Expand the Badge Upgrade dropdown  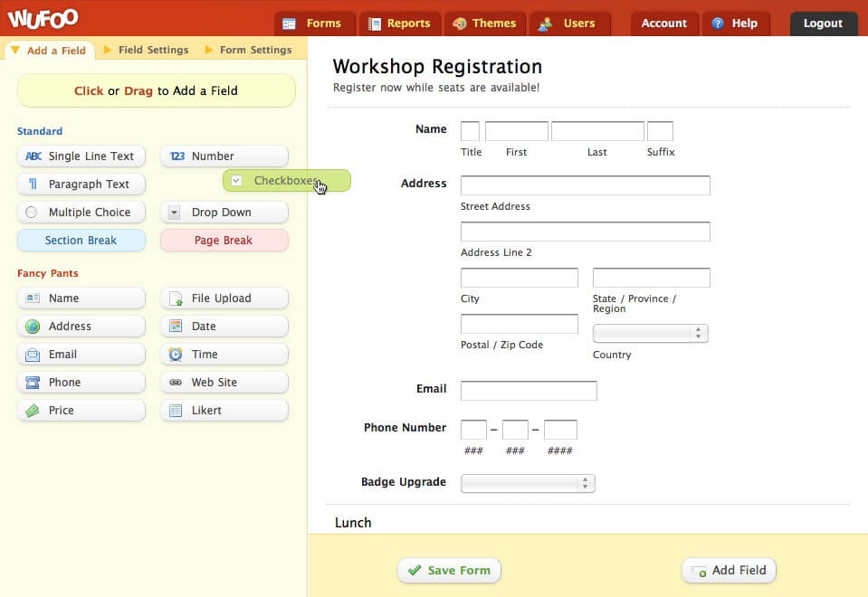(528, 484)
